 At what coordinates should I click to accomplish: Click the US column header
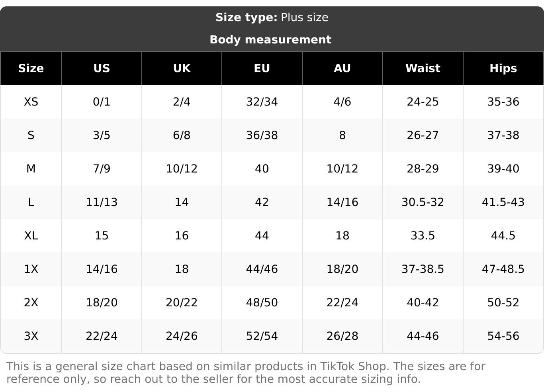[102, 68]
